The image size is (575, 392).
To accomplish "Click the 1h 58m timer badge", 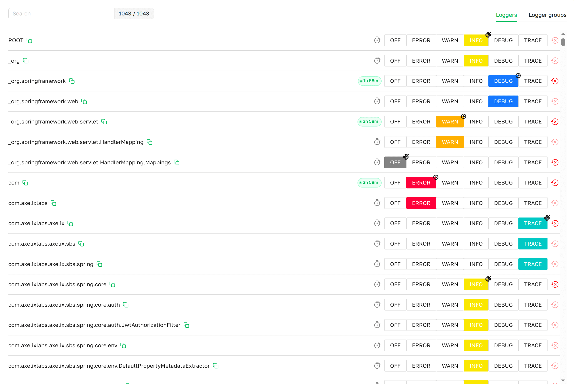I will point(370,81).
